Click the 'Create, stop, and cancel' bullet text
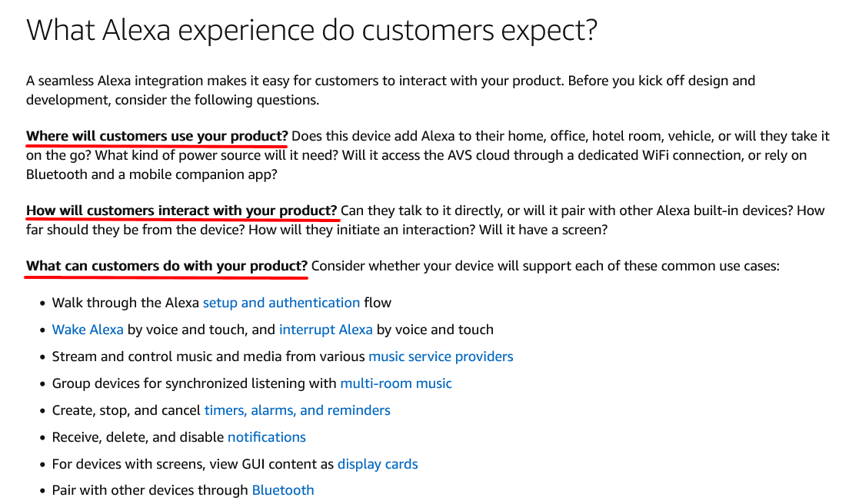Screen dimensions: 849x504 [x=127, y=410]
